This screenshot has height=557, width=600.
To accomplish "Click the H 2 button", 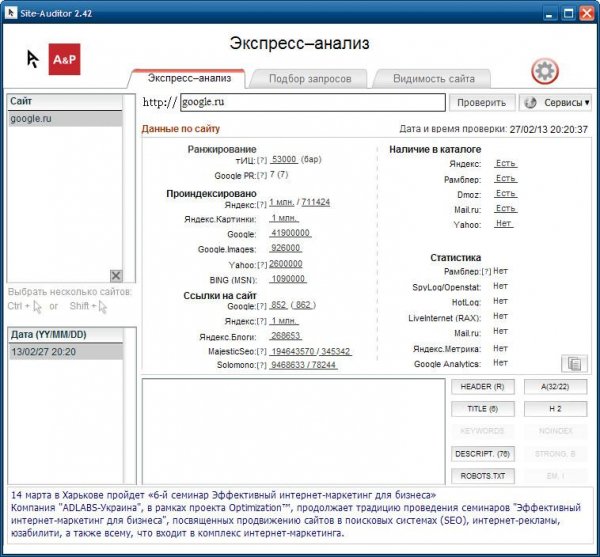I will pyautogui.click(x=555, y=409).
